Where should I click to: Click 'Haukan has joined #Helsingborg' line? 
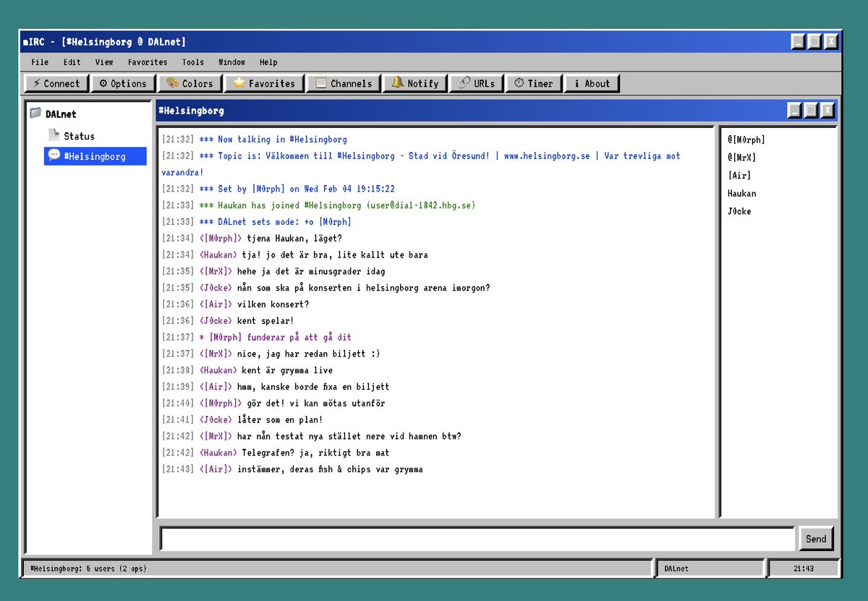coord(337,205)
